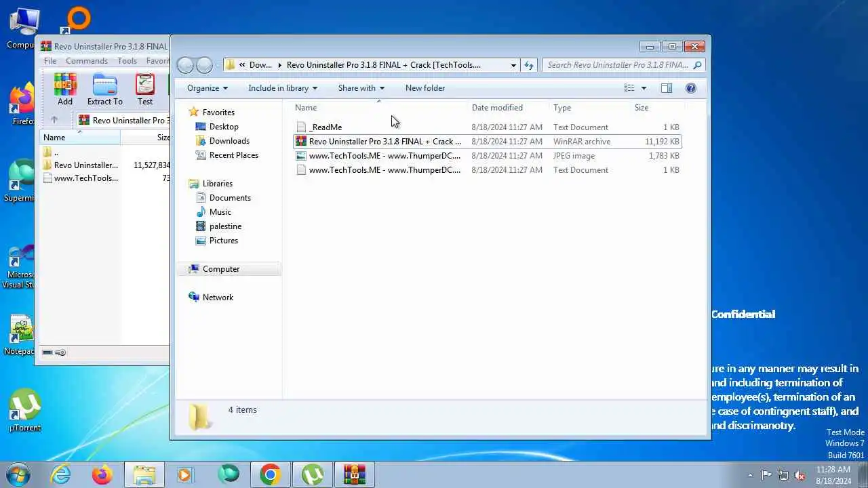This screenshot has height=488, width=868.
Task: Change your view icon in Explorer
Action: pos(629,88)
